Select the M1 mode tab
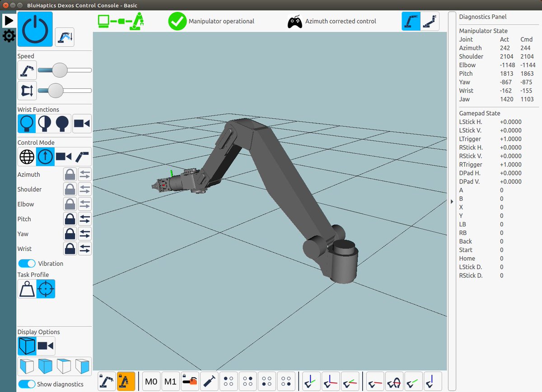This screenshot has height=392, width=542. tap(171, 381)
